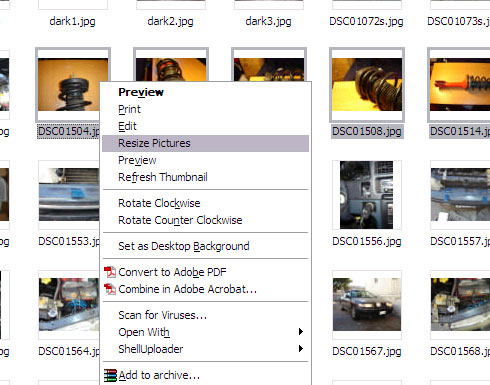Viewport: 490px width, 385px height.
Task: Select the DSC01556.jpg car interior thumbnail
Action: pyautogui.click(x=367, y=195)
